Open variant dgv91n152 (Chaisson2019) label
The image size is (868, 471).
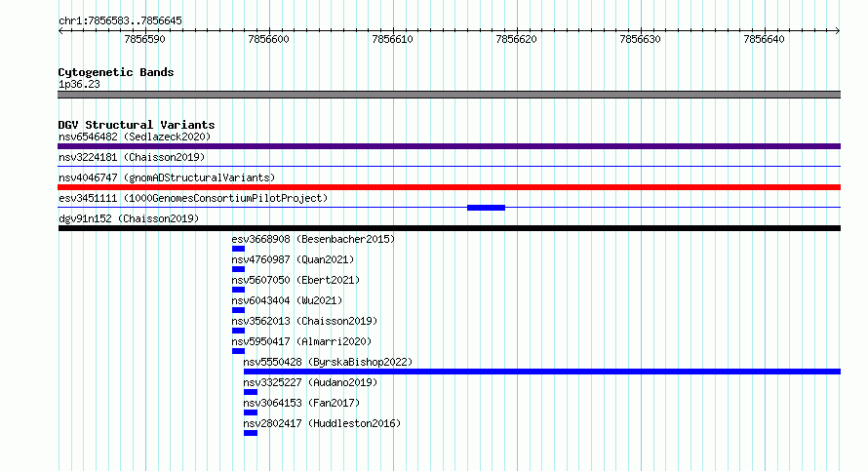tap(129, 218)
